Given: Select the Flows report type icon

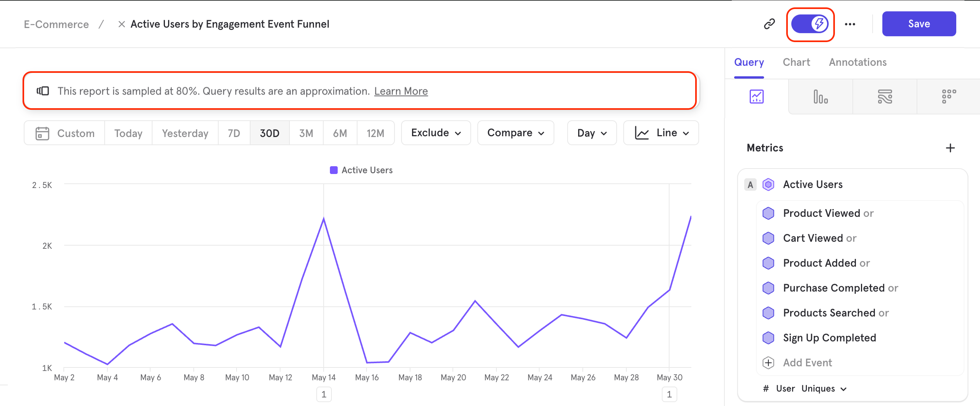Looking at the screenshot, I should (885, 97).
